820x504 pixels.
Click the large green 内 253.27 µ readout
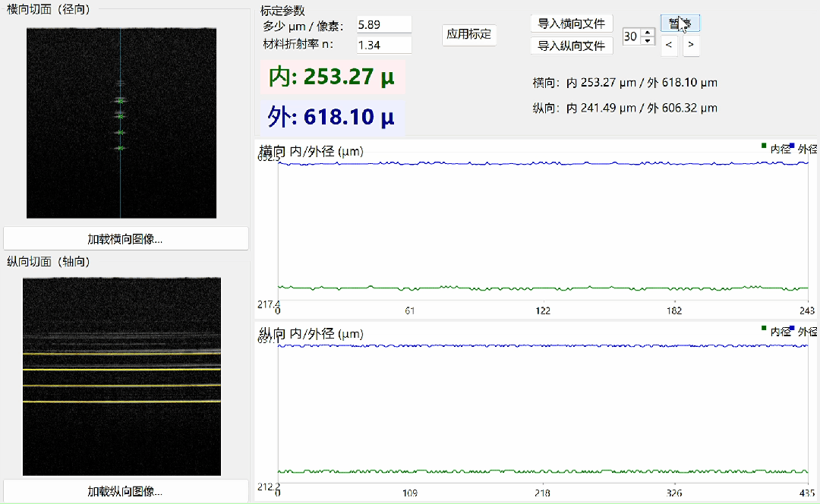332,77
